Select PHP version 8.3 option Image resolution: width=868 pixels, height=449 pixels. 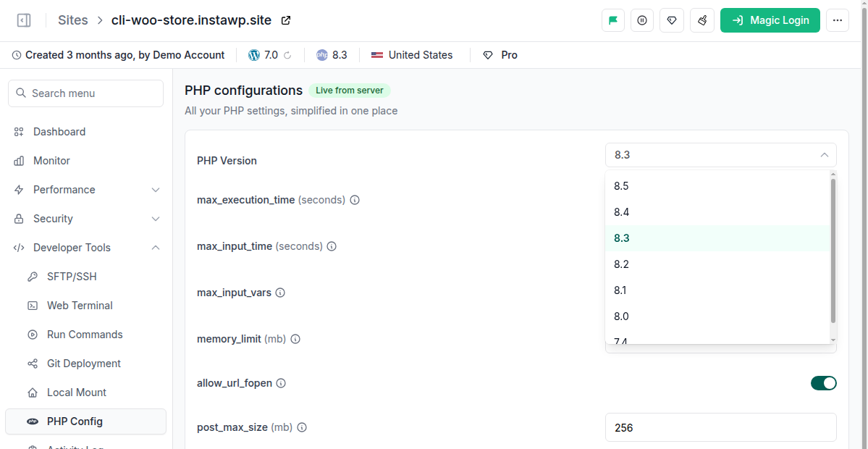click(x=717, y=238)
